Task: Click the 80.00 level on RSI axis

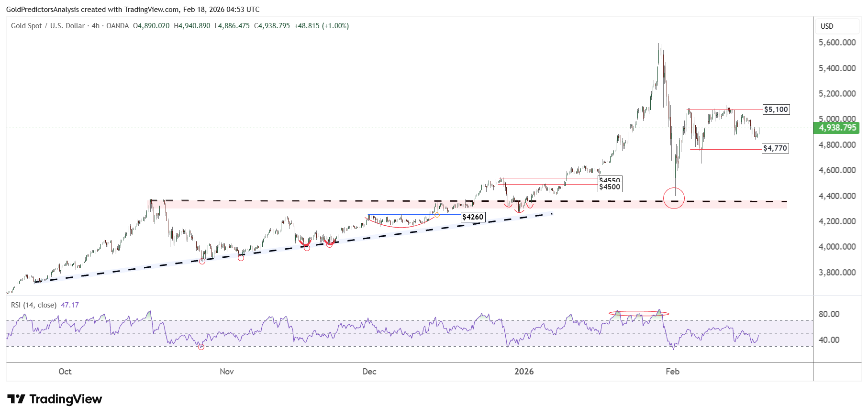Action: pos(829,314)
